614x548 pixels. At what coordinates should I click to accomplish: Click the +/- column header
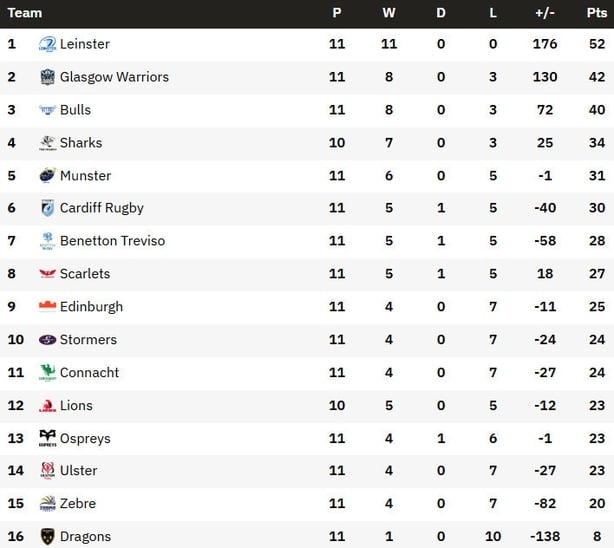coord(545,13)
